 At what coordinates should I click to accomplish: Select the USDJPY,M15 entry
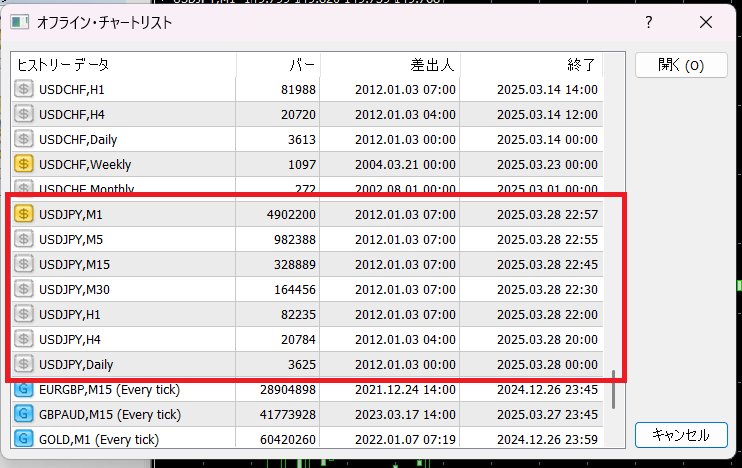point(308,264)
